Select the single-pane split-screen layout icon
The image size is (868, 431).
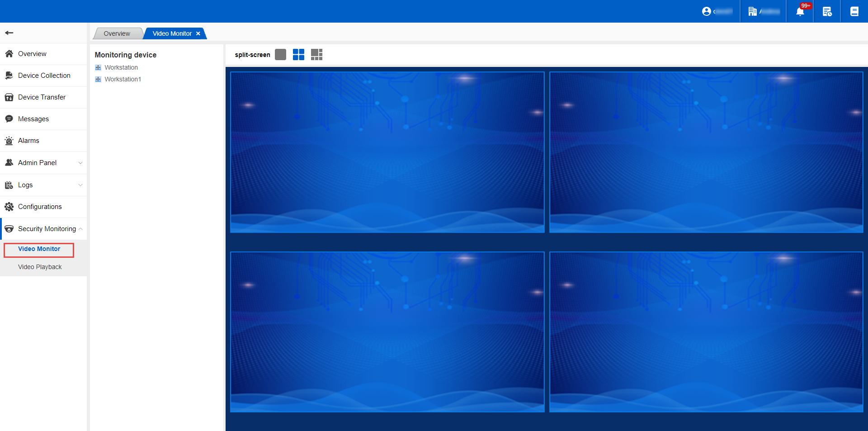point(280,55)
